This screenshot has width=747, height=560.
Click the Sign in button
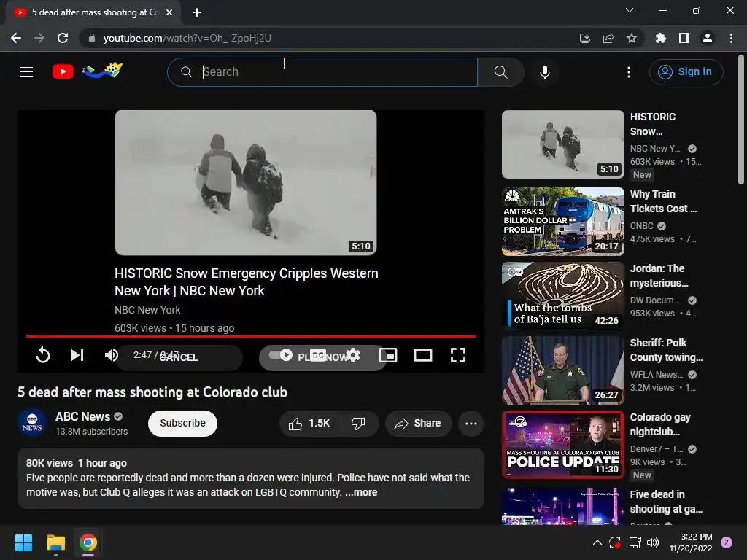click(686, 72)
